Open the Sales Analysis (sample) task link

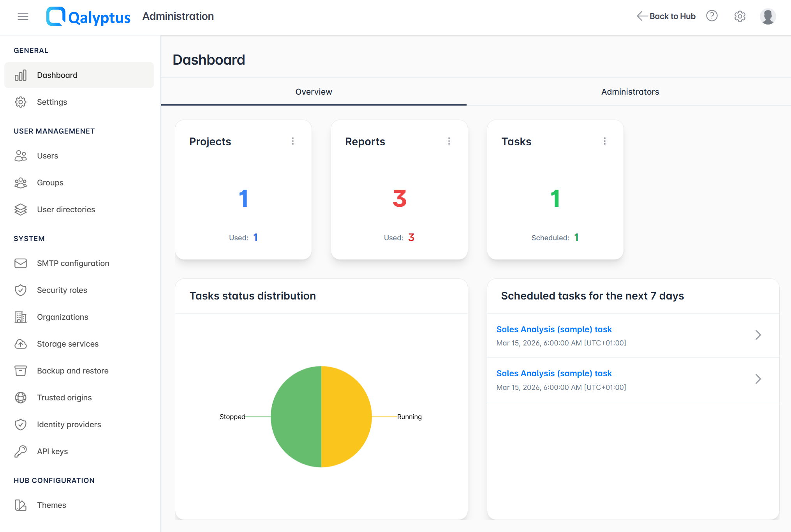click(554, 329)
